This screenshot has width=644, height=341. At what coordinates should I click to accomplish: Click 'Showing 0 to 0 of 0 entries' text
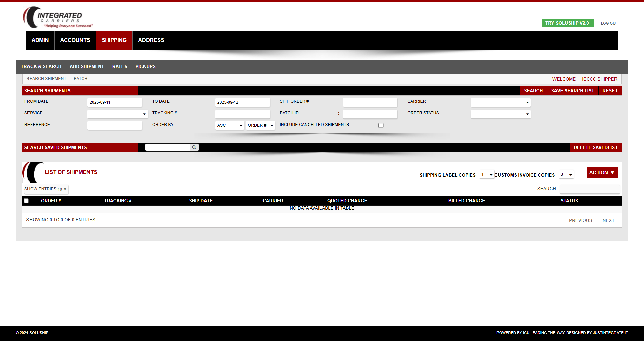click(61, 220)
